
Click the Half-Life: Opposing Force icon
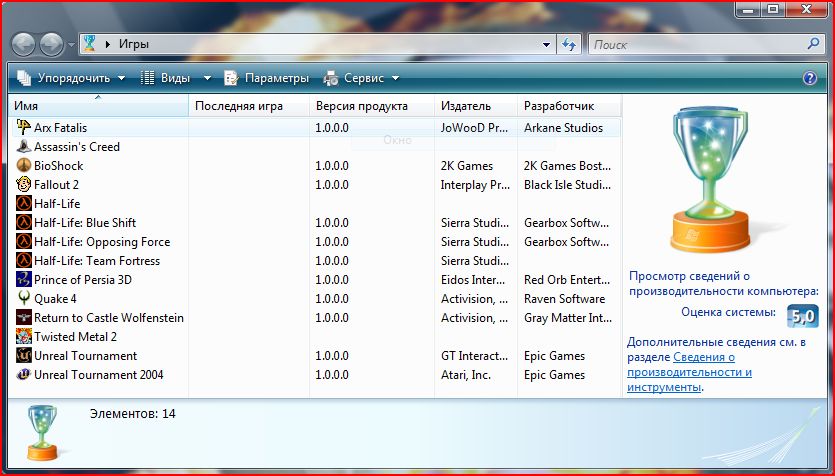(x=23, y=242)
